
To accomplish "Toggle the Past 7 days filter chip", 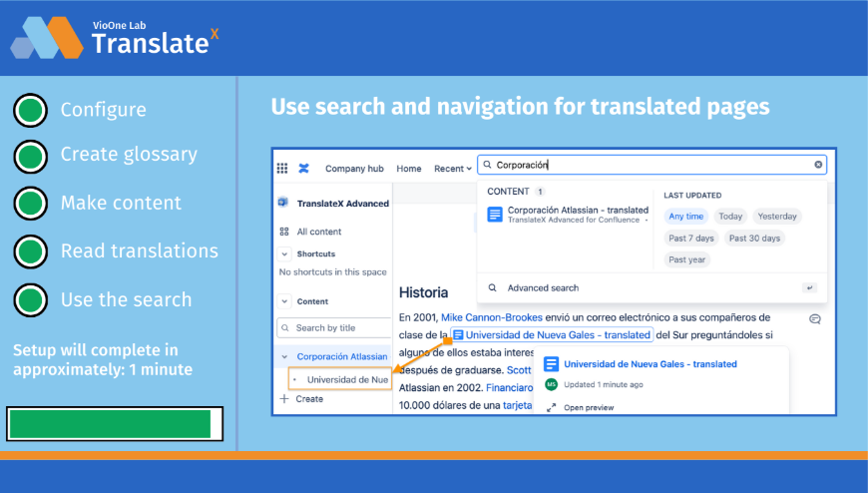I will point(690,239).
